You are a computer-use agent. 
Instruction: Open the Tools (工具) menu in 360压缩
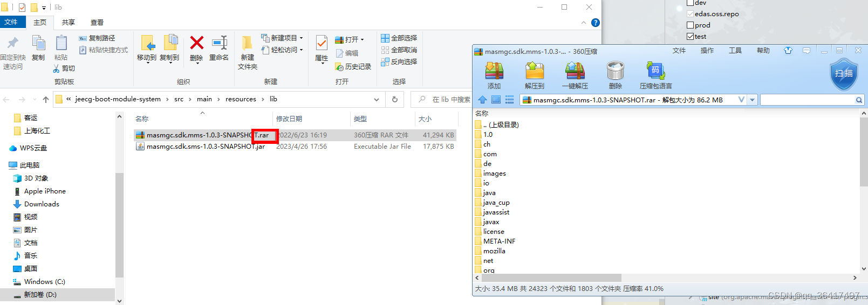tap(735, 51)
